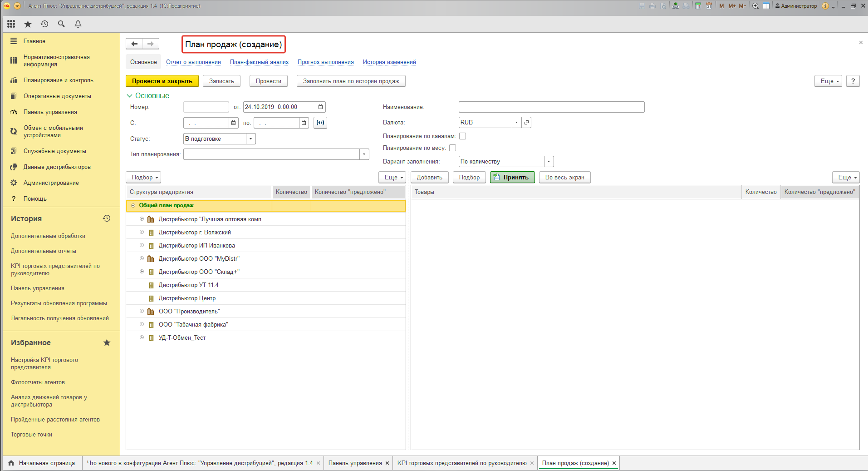Click into the Номер input field
Image resolution: width=868 pixels, height=471 pixels.
(206, 107)
